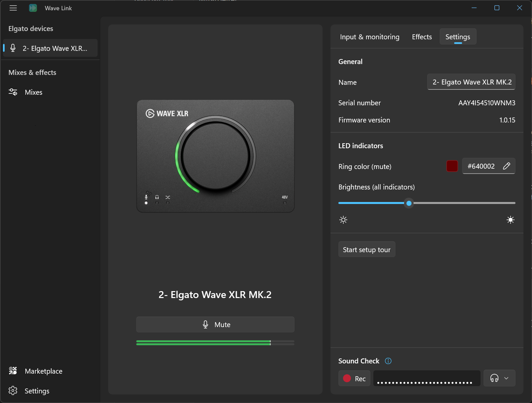Select the Settings tab in device panel
Screen dimensions: 532x403
[x=458, y=37]
